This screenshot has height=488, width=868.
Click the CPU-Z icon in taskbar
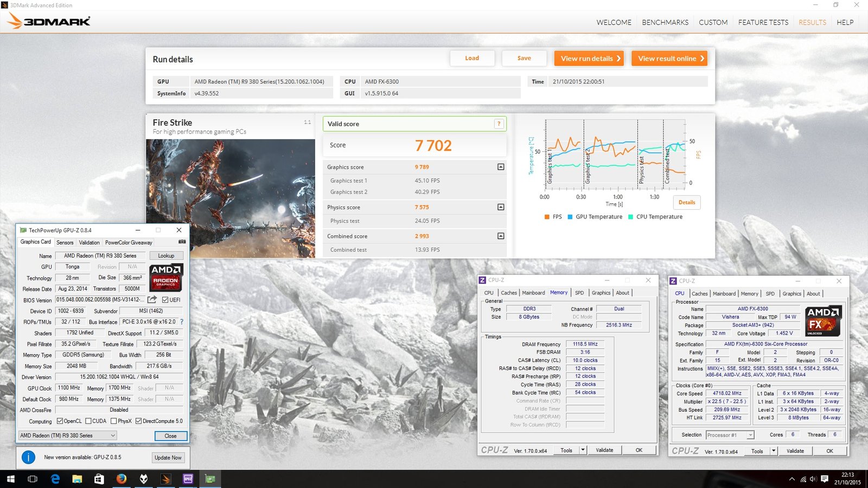(x=188, y=479)
